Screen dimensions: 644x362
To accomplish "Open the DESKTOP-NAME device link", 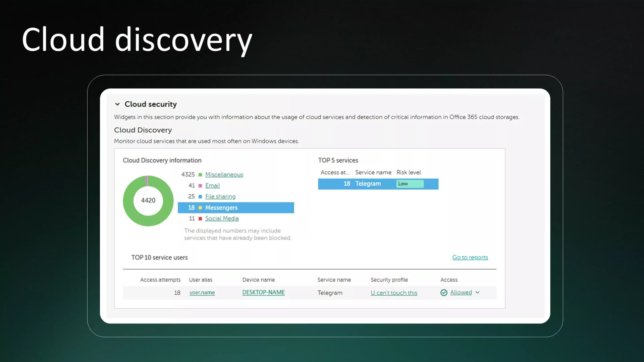I will click(263, 292).
